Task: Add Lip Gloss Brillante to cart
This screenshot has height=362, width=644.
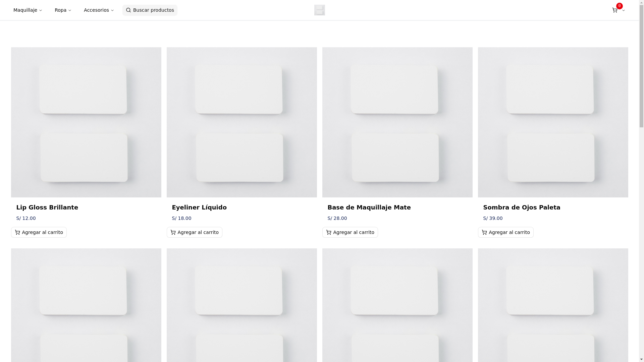Action: point(39,232)
